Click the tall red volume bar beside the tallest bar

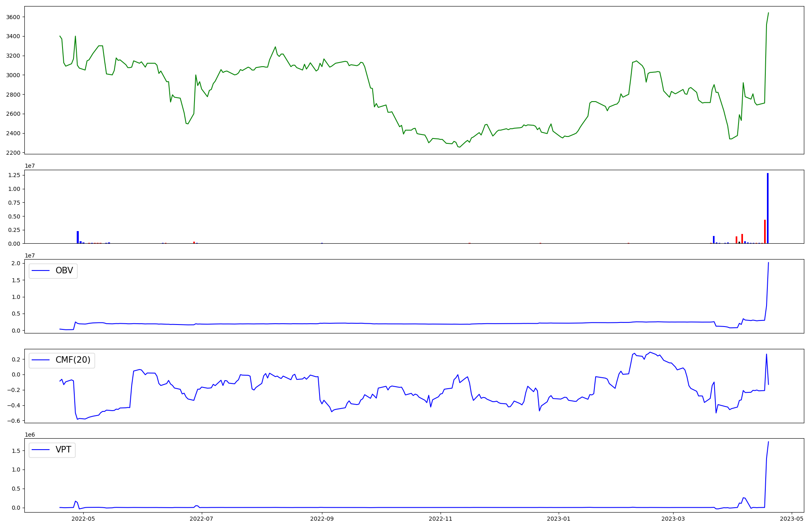764,232
